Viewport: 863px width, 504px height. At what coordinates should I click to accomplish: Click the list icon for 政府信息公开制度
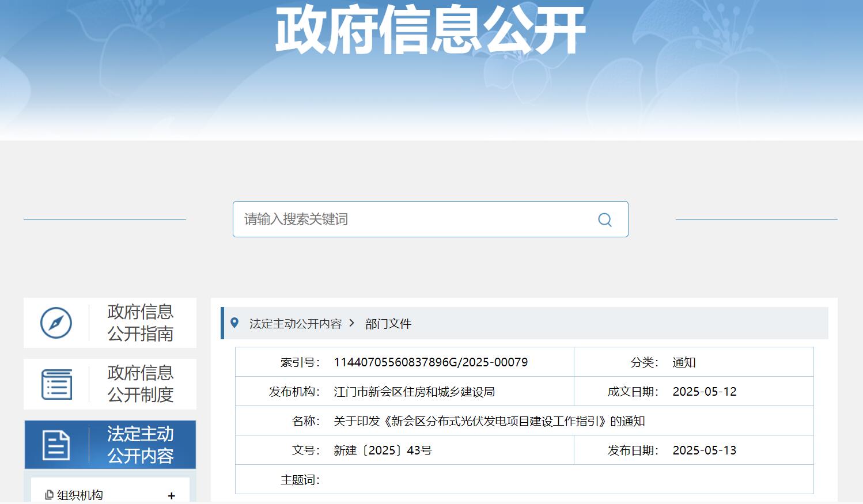pyautogui.click(x=56, y=384)
